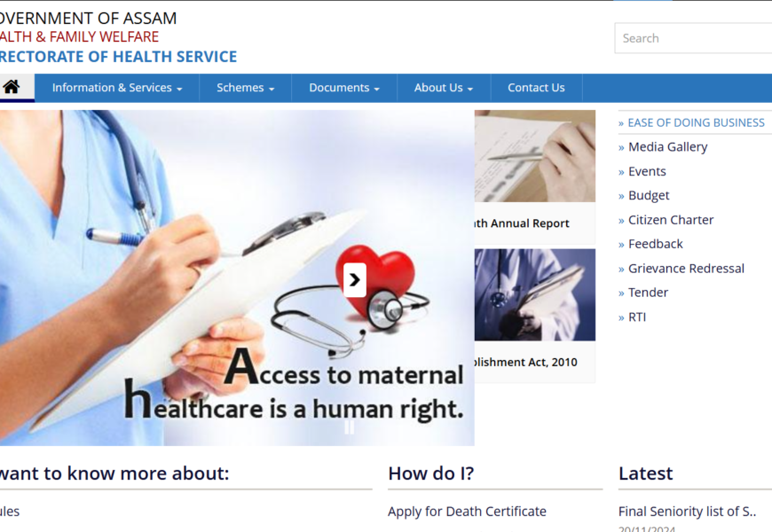The height and width of the screenshot is (532, 772).
Task: Expand the Documents dropdown menu
Action: (344, 88)
